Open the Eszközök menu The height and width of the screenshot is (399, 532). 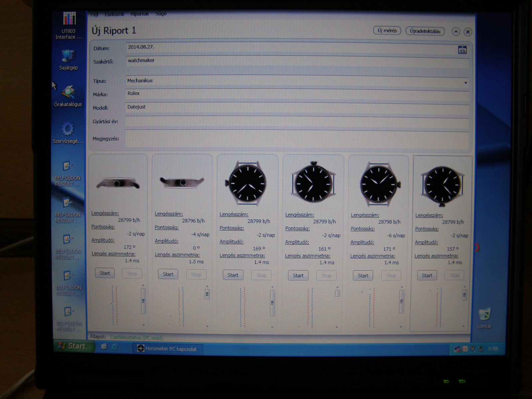(114, 14)
